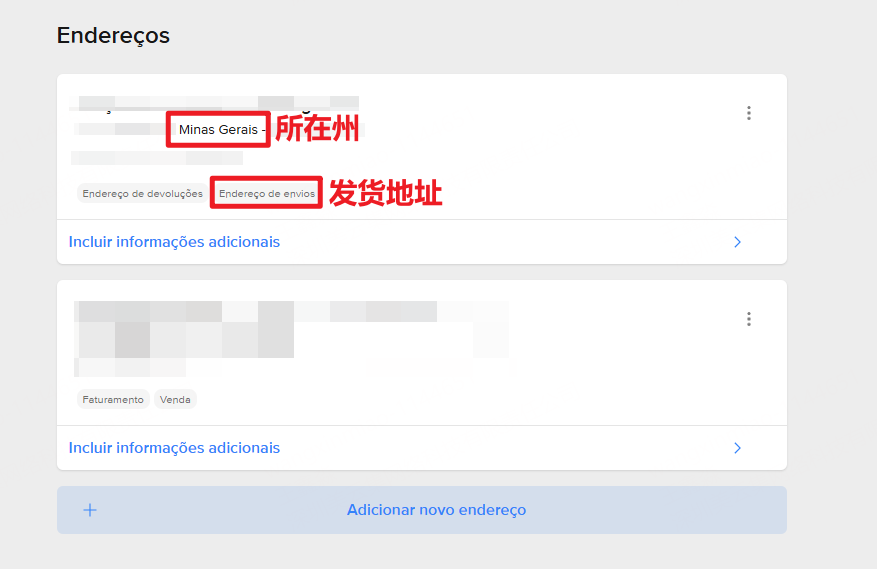This screenshot has height=569, width=877.
Task: Select the 'Endereço de envios' tag
Action: click(x=267, y=194)
